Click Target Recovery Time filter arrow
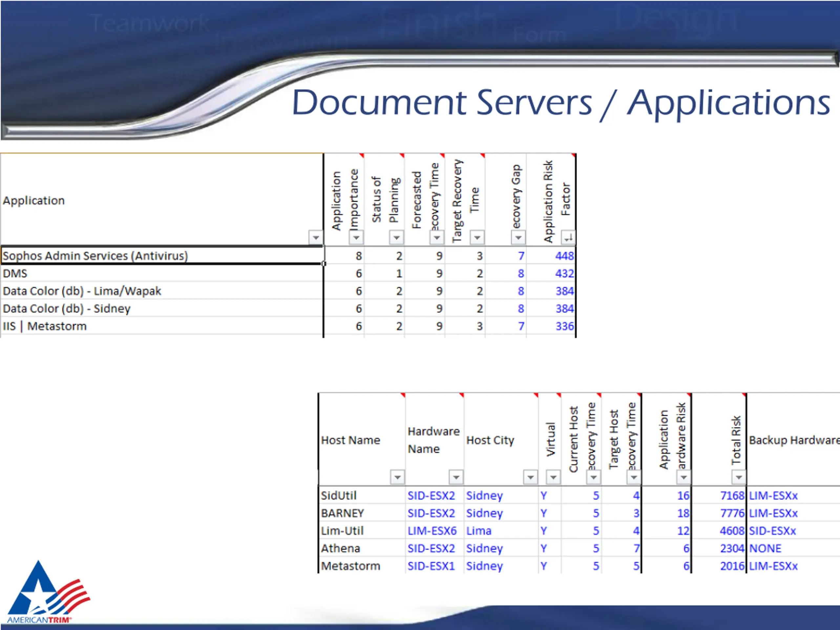Image resolution: width=840 pixels, height=630 pixels. pyautogui.click(x=477, y=238)
